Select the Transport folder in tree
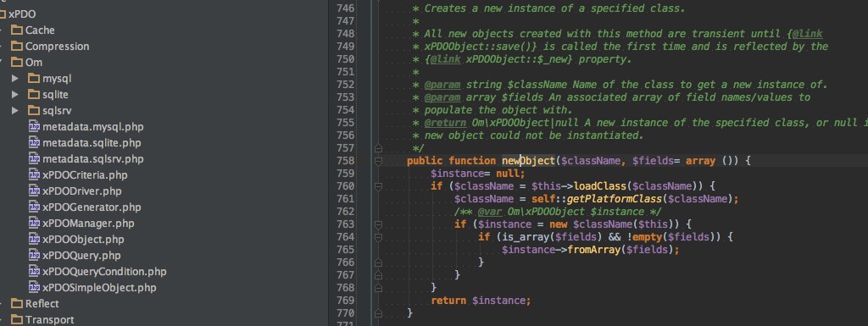This screenshot has width=868, height=326. click(50, 319)
